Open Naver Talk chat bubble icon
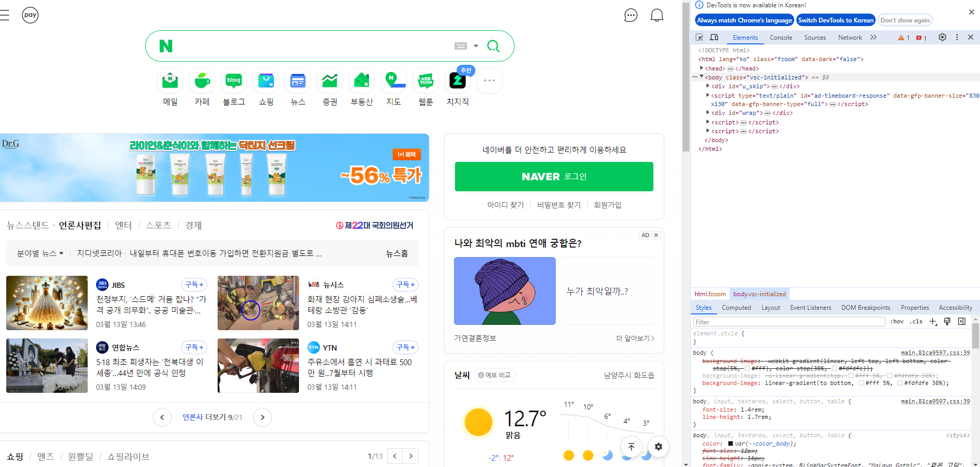980x467 pixels. (631, 15)
